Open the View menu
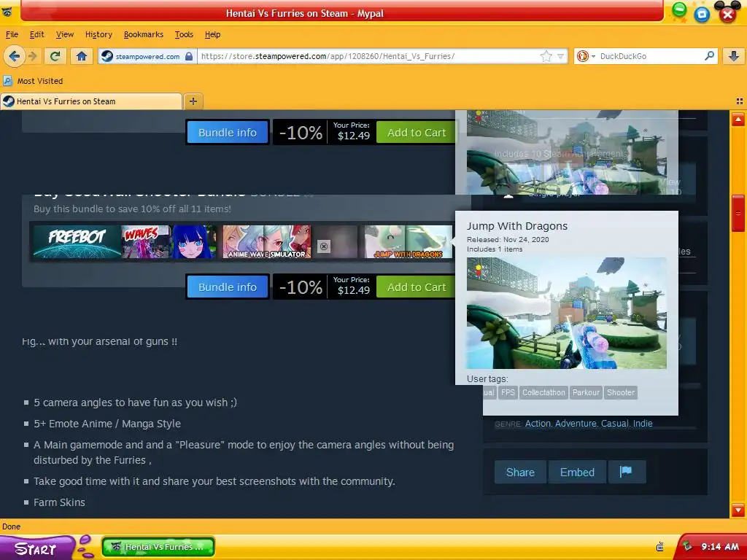 [x=65, y=34]
